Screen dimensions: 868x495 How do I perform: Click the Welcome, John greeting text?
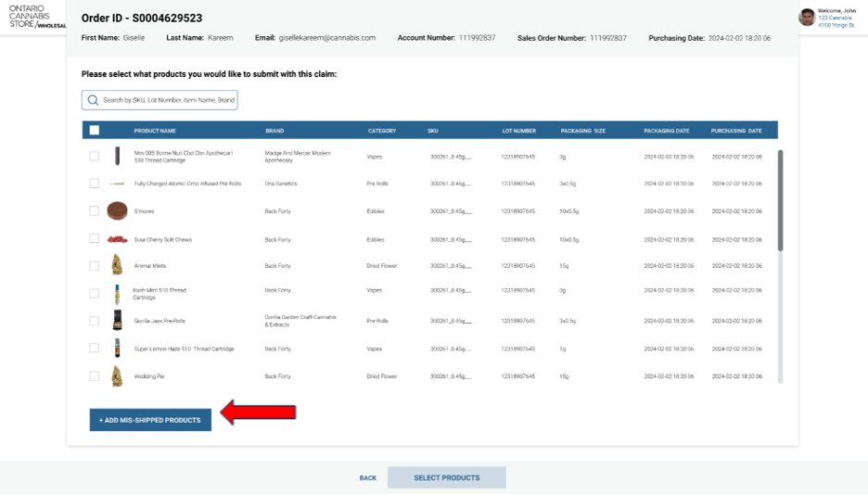coord(837,10)
